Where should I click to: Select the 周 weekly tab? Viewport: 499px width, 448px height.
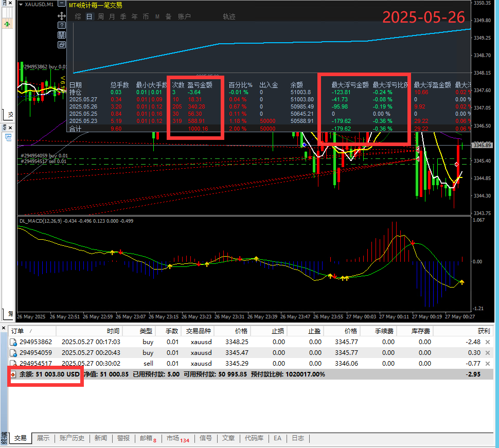pos(100,16)
